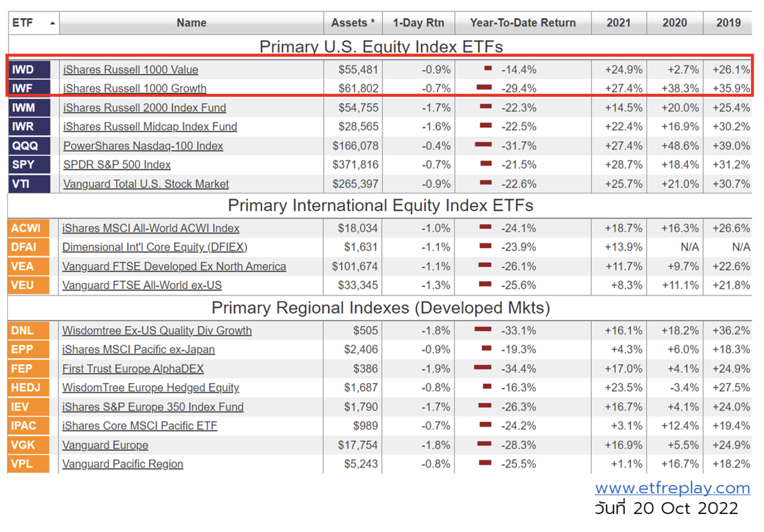Open Vanguard FTSE All-World ex-US link
The image size is (764, 532).
pyautogui.click(x=142, y=285)
